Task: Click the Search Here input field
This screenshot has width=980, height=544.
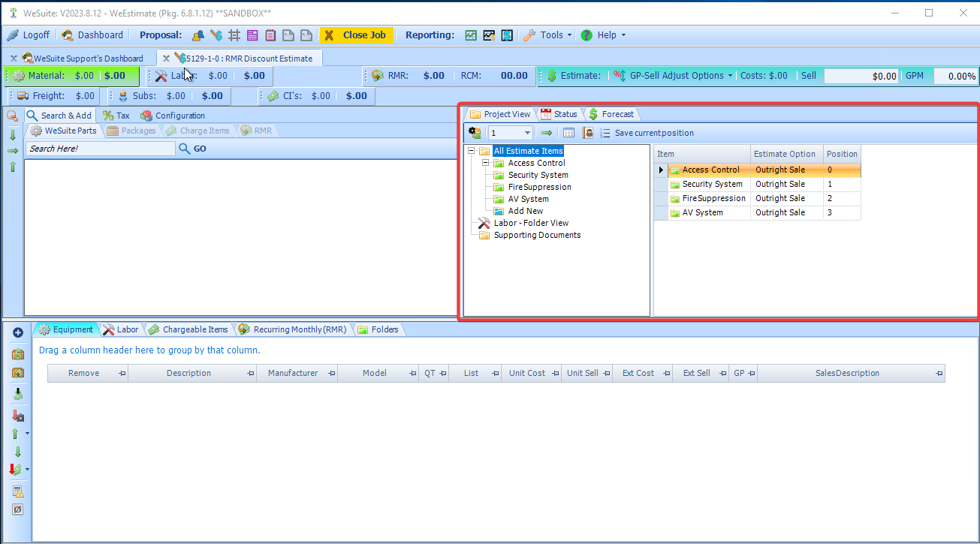Action: (x=101, y=149)
